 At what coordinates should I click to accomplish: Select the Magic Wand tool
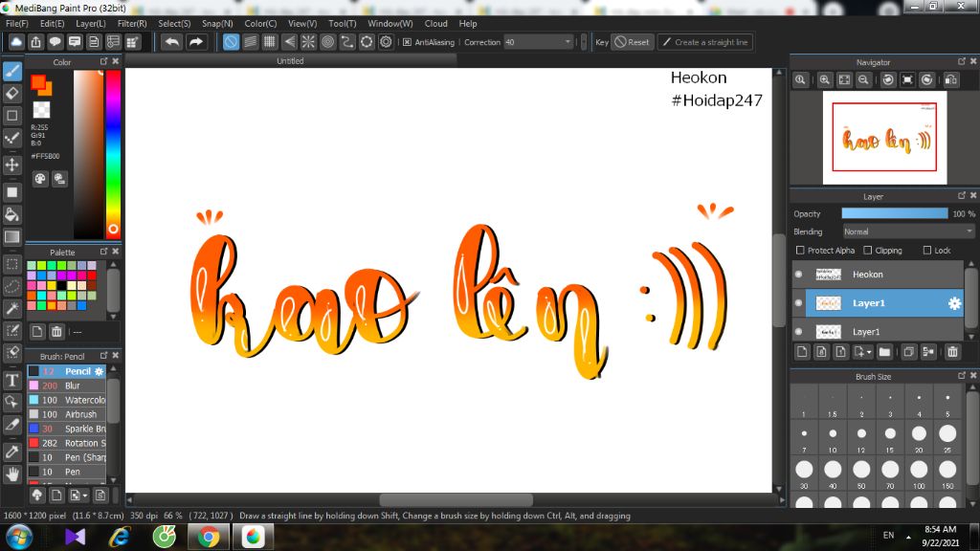(x=11, y=308)
